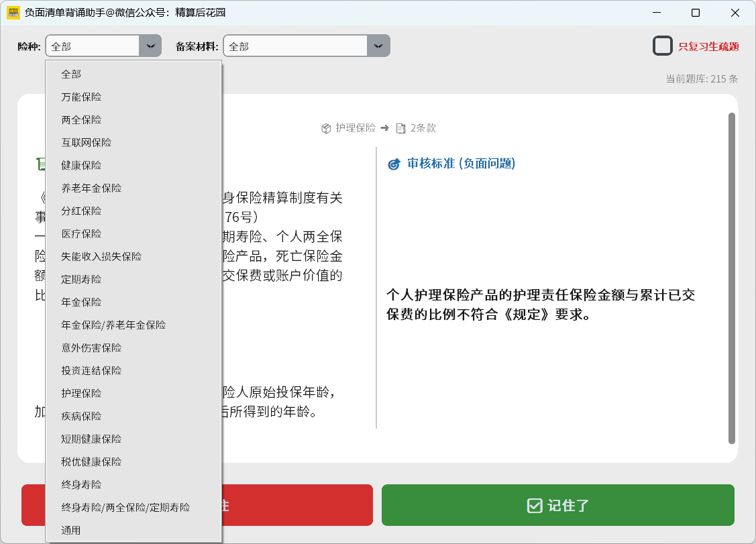Click the 备案材料 combo box field showing 全部
Viewport: 756px width, 544px height.
click(x=295, y=46)
